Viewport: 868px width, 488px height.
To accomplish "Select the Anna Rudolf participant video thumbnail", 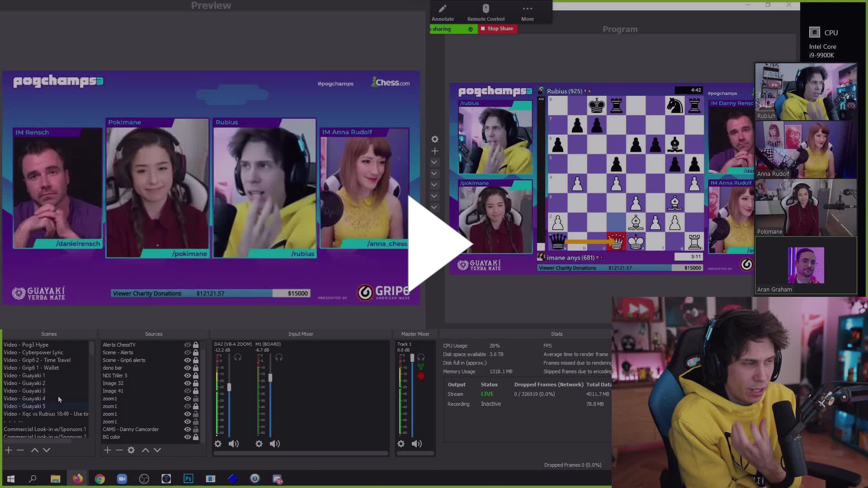I will pos(806,150).
